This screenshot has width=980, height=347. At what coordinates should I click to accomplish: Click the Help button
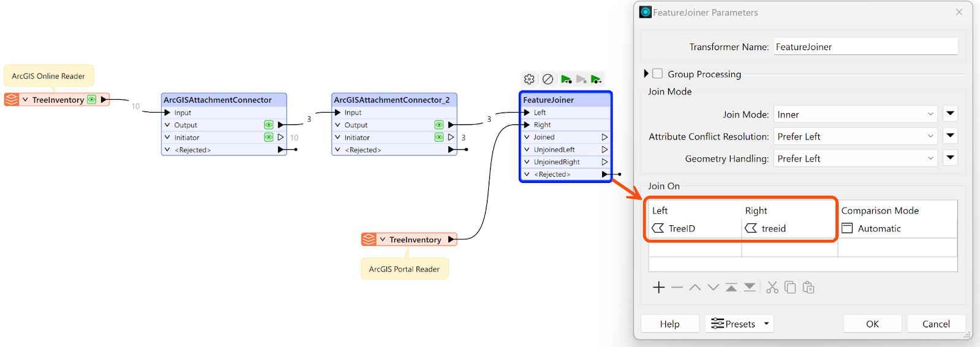669,324
